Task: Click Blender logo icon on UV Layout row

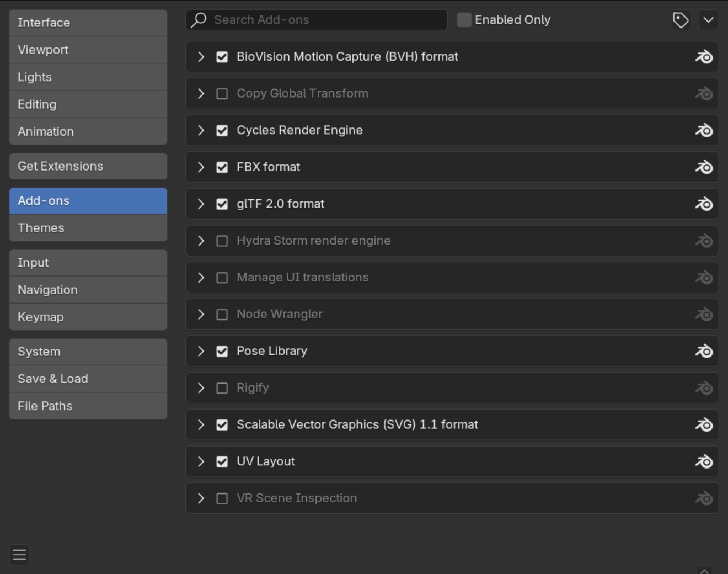Action: tap(704, 462)
